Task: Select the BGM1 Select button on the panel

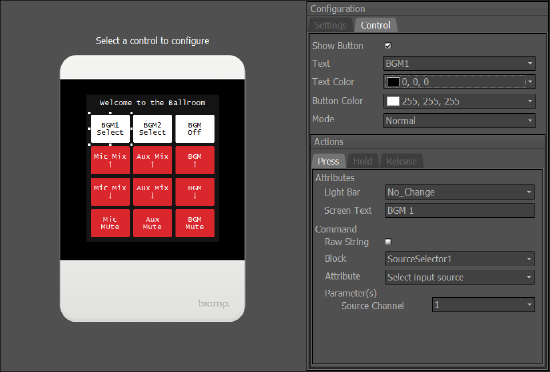Action: (x=110, y=129)
